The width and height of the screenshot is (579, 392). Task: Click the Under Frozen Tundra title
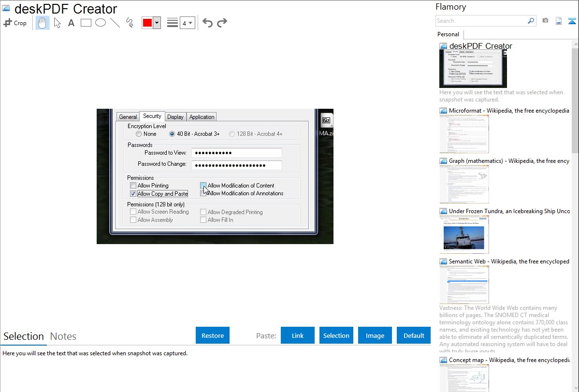(x=509, y=211)
